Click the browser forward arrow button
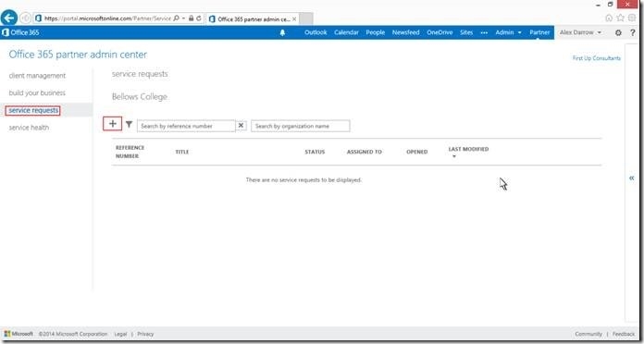 coord(25,18)
